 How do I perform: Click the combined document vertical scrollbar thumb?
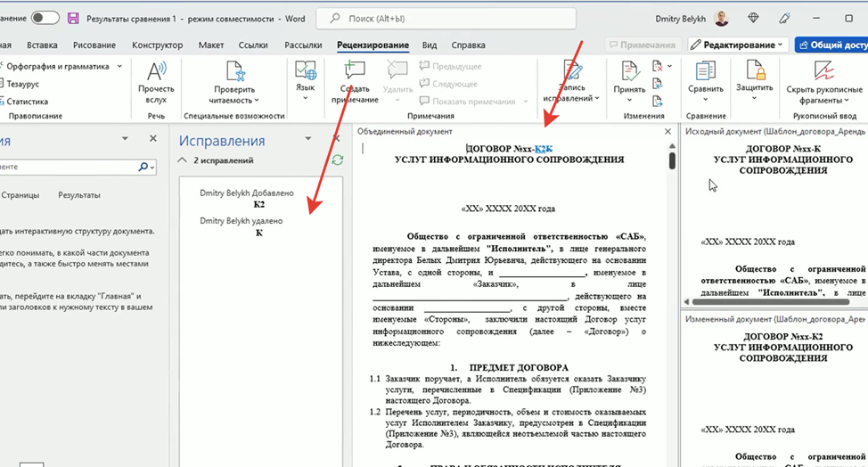pos(672,160)
